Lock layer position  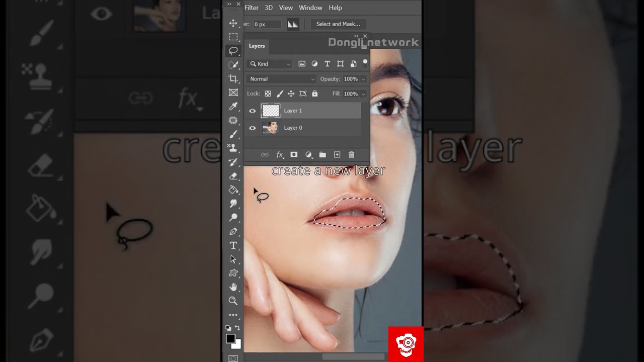click(x=291, y=94)
